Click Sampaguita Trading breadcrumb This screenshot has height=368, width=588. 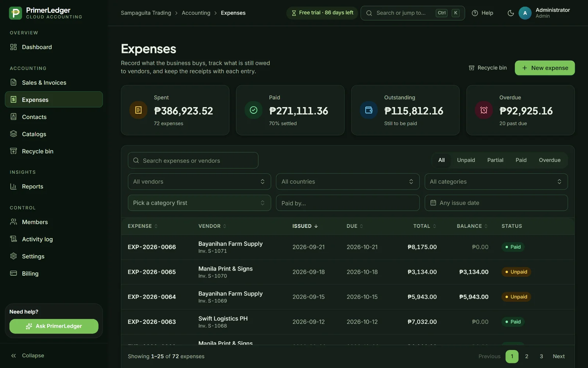(146, 13)
